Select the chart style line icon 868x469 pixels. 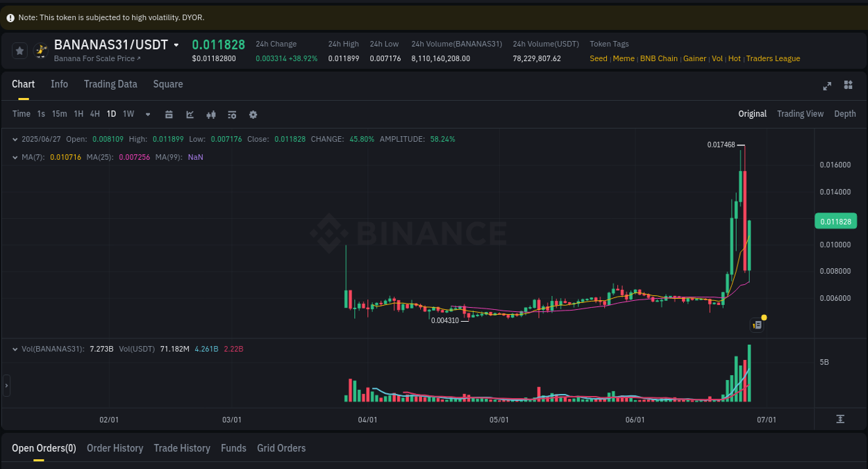pyautogui.click(x=190, y=114)
